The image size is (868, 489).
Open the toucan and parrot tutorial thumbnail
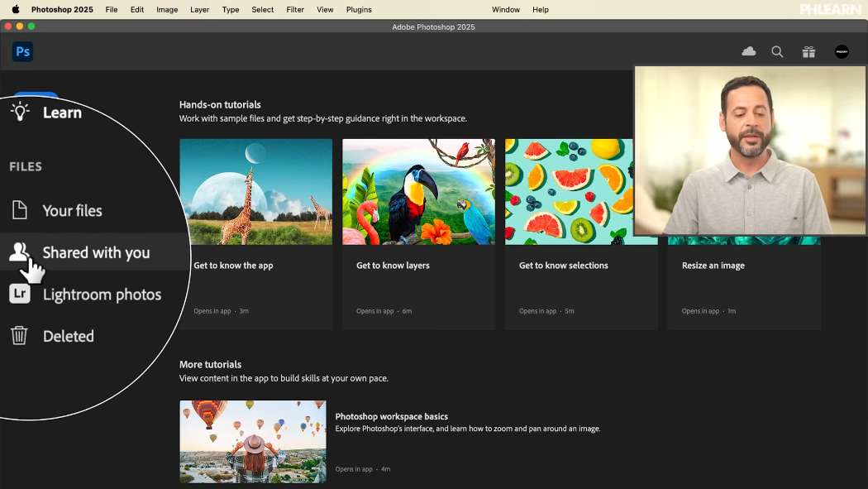pyautogui.click(x=418, y=192)
